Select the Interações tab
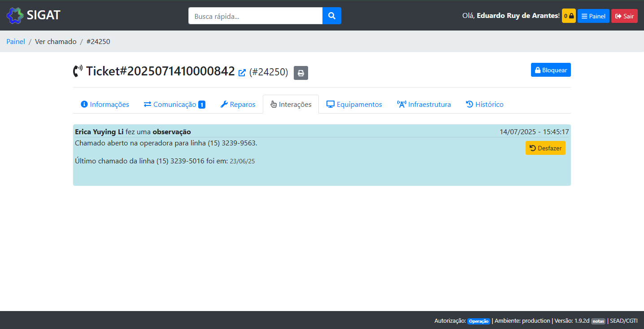Screen dimensions: 644x329 291,105
